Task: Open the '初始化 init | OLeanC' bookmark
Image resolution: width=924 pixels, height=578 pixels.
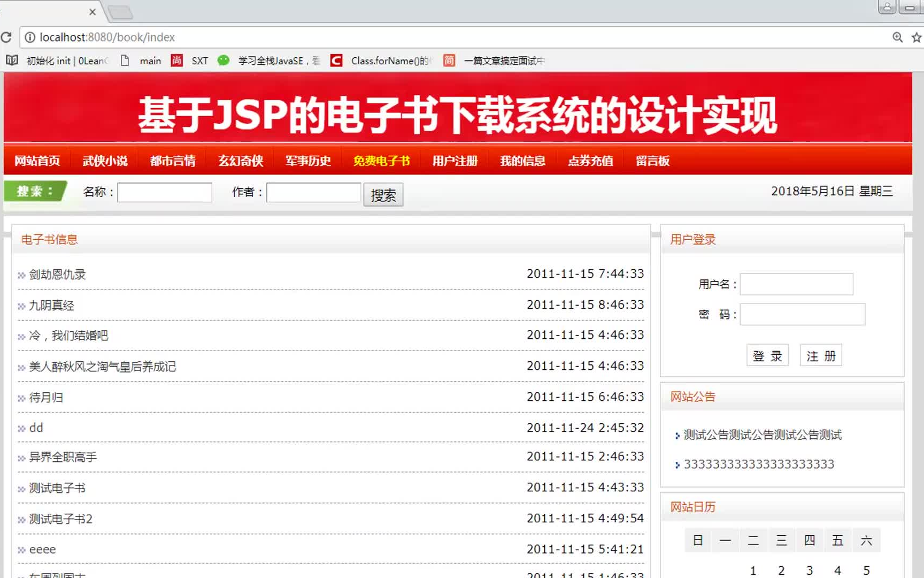Action: pyautogui.click(x=57, y=61)
